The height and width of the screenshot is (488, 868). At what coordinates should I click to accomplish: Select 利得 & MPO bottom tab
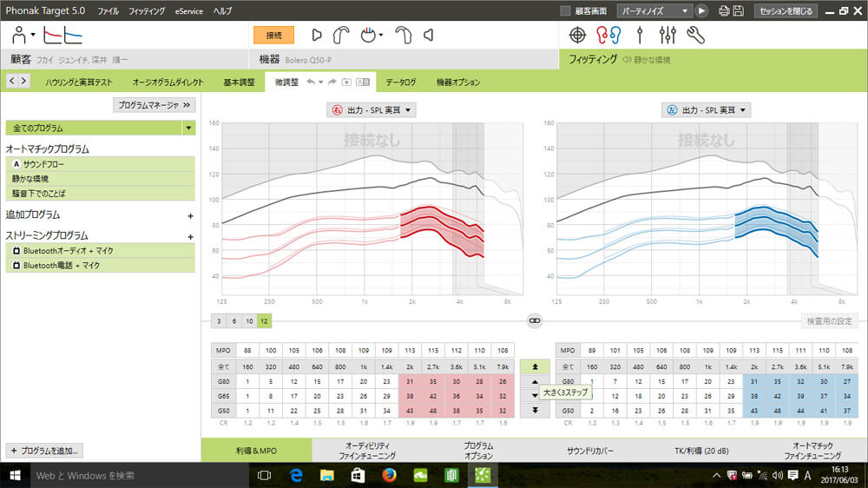(256, 451)
